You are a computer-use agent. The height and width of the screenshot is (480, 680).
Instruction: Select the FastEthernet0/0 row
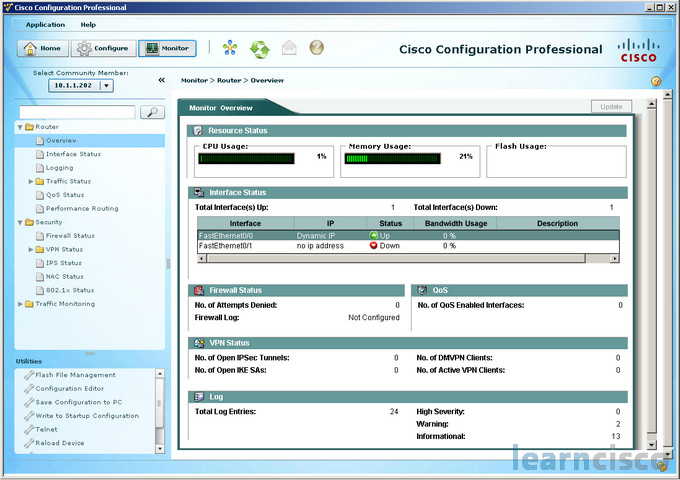point(408,235)
